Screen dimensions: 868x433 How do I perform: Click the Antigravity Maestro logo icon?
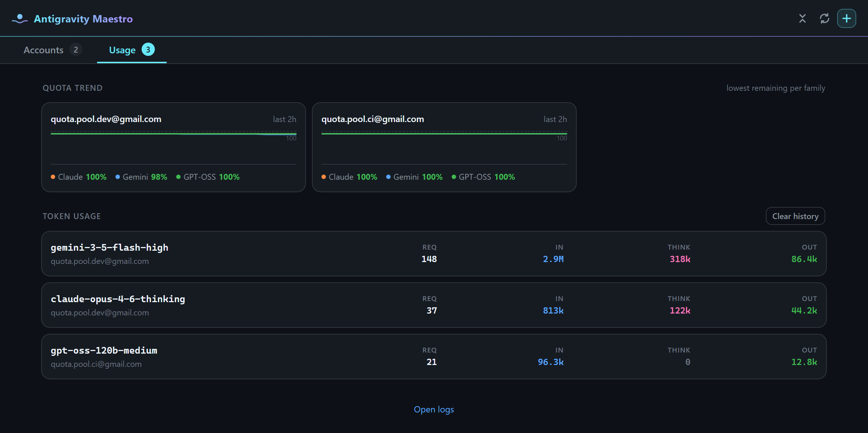(19, 19)
